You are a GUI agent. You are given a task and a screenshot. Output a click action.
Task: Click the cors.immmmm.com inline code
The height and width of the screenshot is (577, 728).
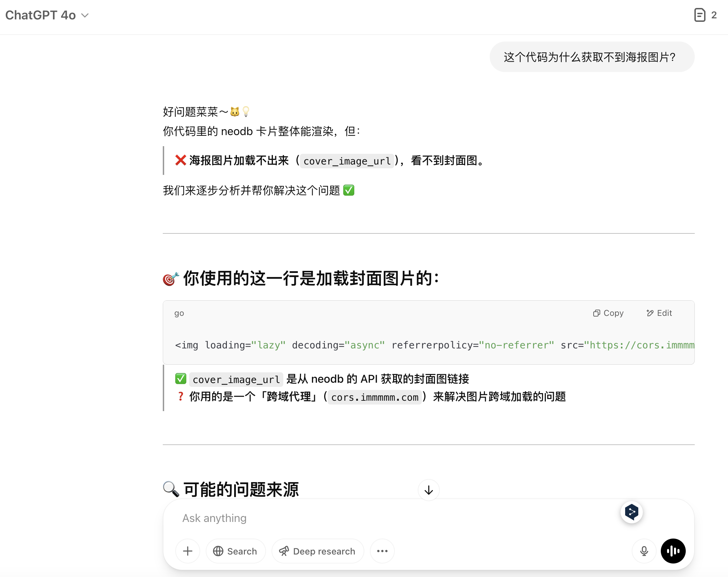pos(375,397)
